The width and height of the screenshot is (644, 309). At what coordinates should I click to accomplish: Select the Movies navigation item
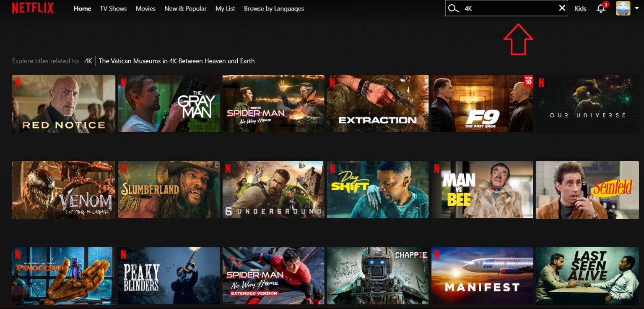145,8
